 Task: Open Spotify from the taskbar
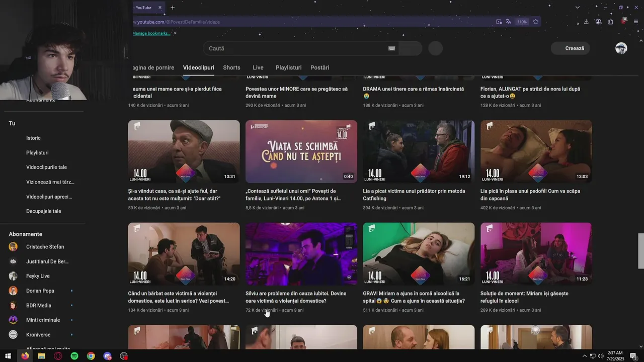point(74,356)
